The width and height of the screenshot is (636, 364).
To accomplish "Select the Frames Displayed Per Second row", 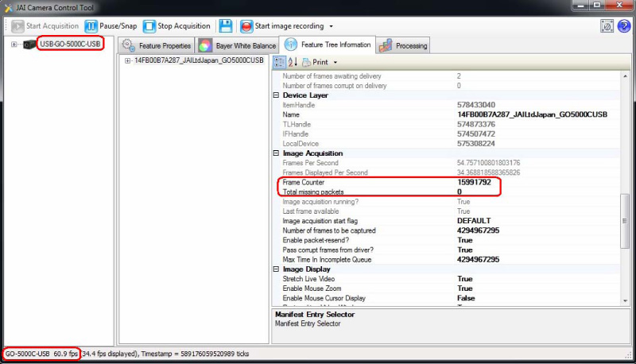I will pos(446,172).
